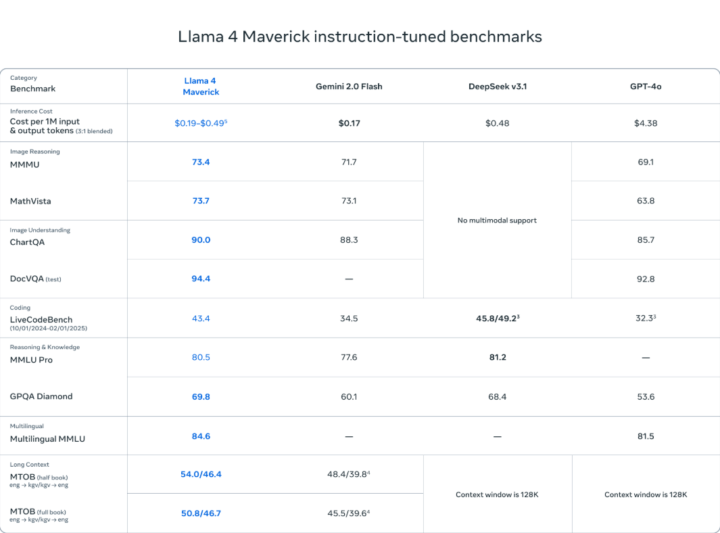Image resolution: width=720 pixels, height=533 pixels.
Task: Click the '71.7' MMMU score
Action: click(349, 162)
